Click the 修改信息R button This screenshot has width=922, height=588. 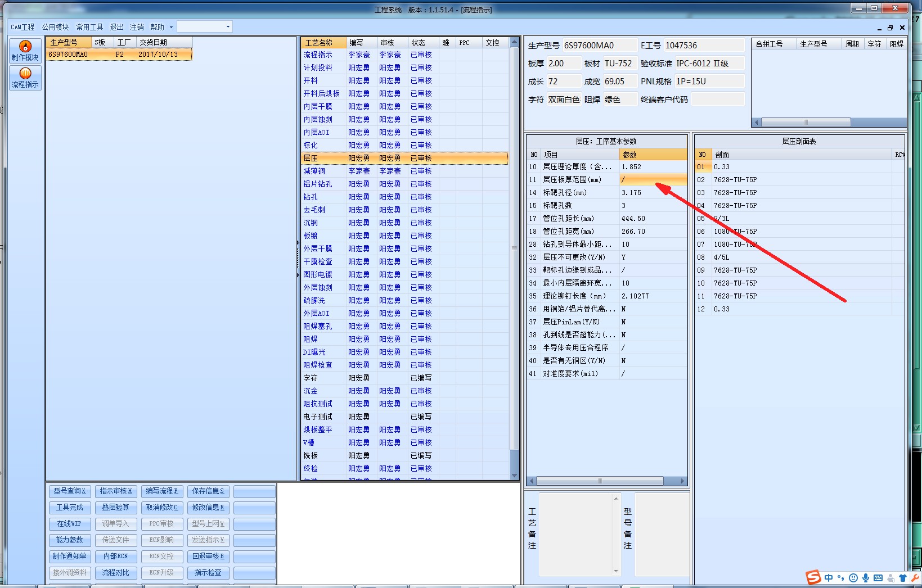208,508
